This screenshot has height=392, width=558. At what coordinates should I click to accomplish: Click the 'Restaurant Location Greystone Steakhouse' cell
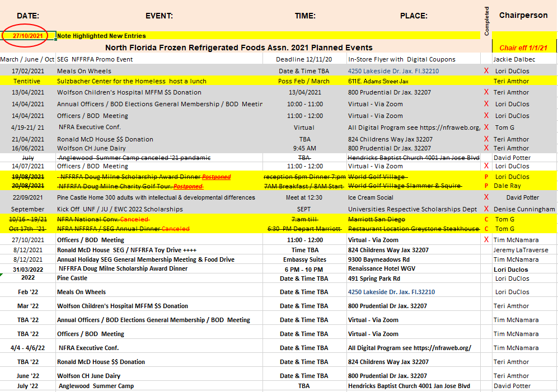click(414, 229)
